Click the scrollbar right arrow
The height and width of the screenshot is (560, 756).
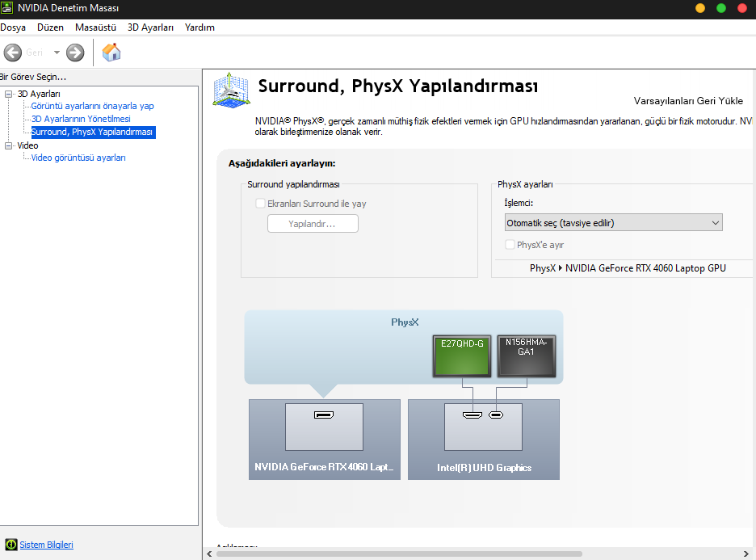(745, 554)
